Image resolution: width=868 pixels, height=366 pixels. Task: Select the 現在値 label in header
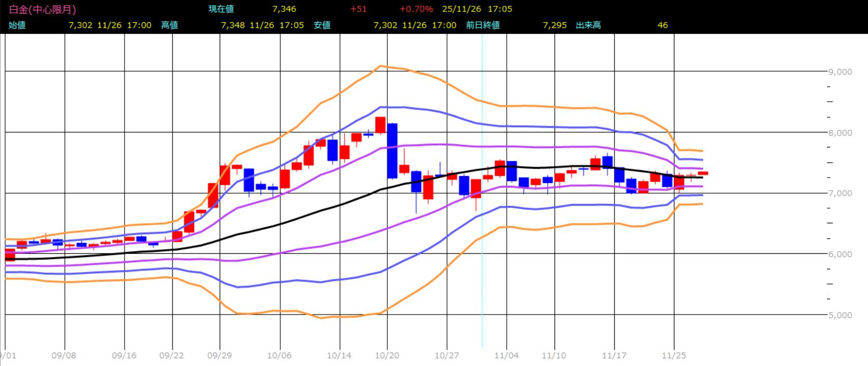(x=221, y=9)
